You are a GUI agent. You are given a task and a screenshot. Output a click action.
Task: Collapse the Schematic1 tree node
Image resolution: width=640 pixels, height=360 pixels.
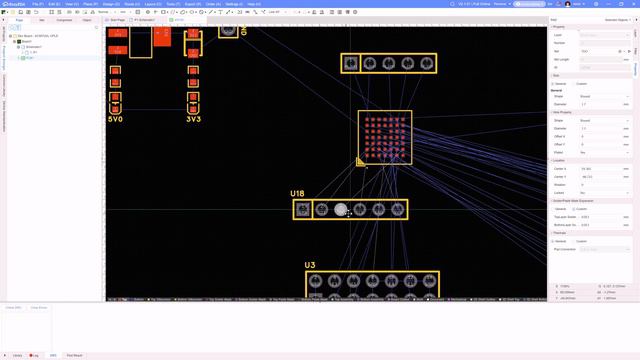19,47
